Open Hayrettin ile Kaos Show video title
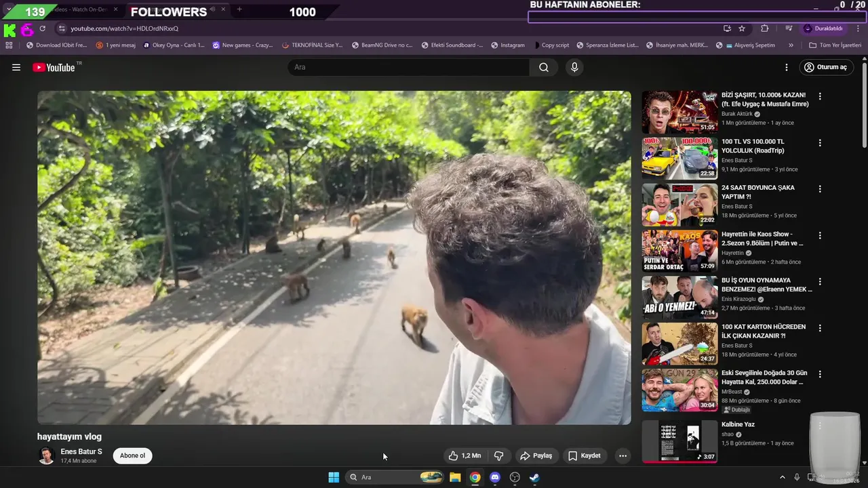This screenshot has width=868, height=488. (x=762, y=239)
